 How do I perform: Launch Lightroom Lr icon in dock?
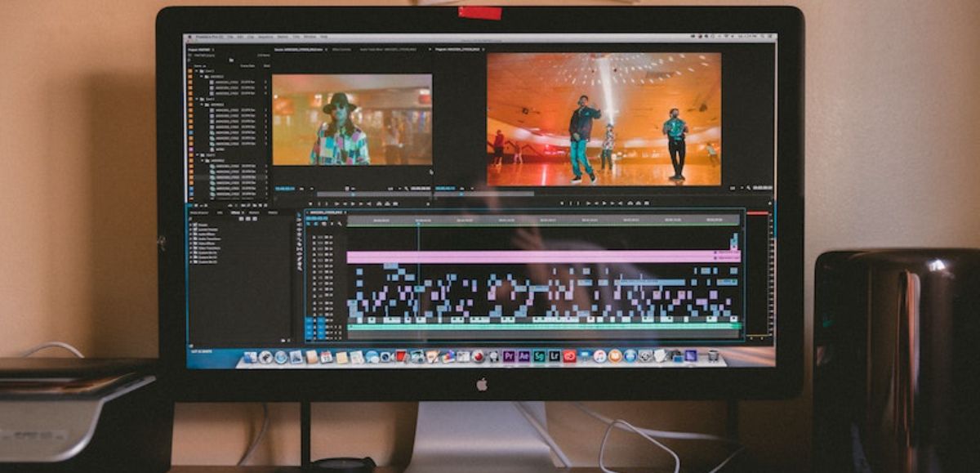[x=554, y=356]
